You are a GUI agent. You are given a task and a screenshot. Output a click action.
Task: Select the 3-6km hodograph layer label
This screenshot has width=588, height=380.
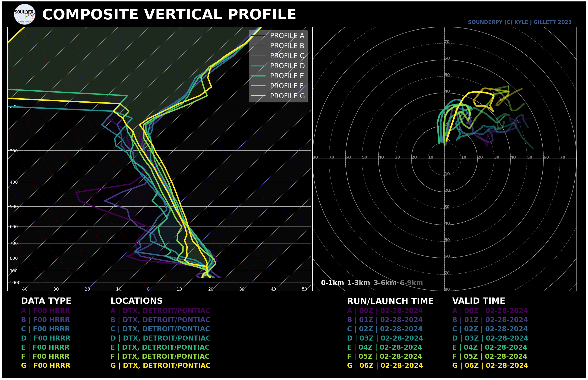pos(385,283)
